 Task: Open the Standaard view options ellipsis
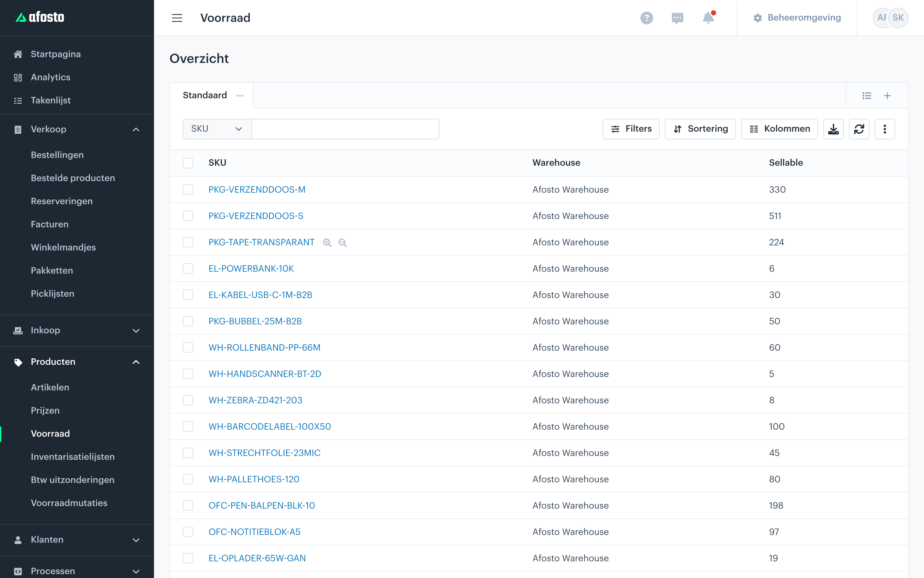tap(240, 95)
